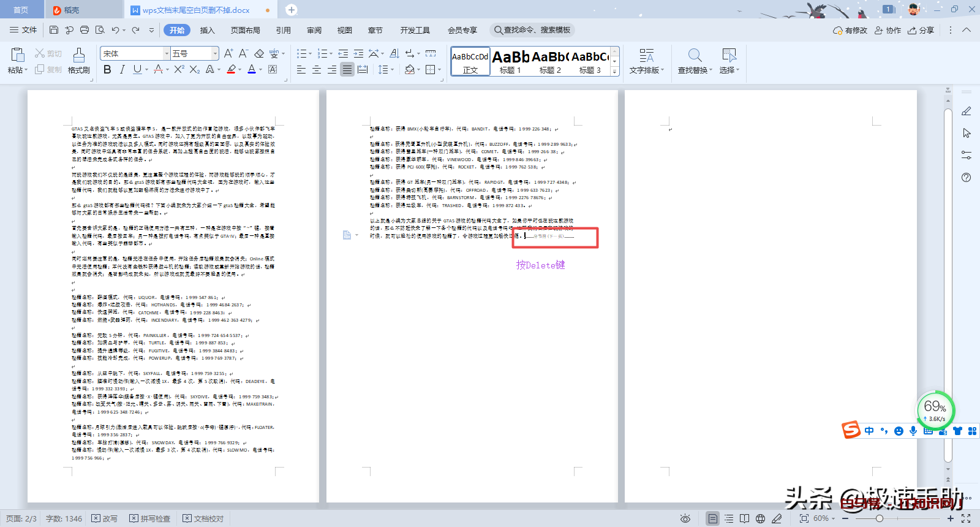Open the 60% zoom level dropdown
This screenshot has height=527, width=980.
824,518
